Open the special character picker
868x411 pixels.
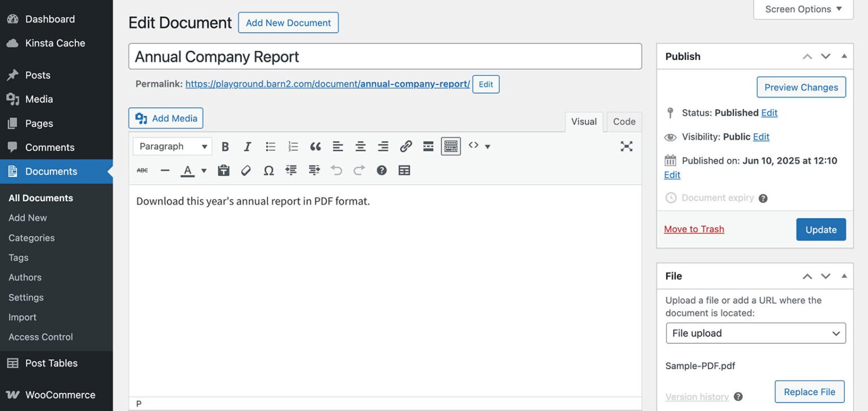tap(268, 170)
